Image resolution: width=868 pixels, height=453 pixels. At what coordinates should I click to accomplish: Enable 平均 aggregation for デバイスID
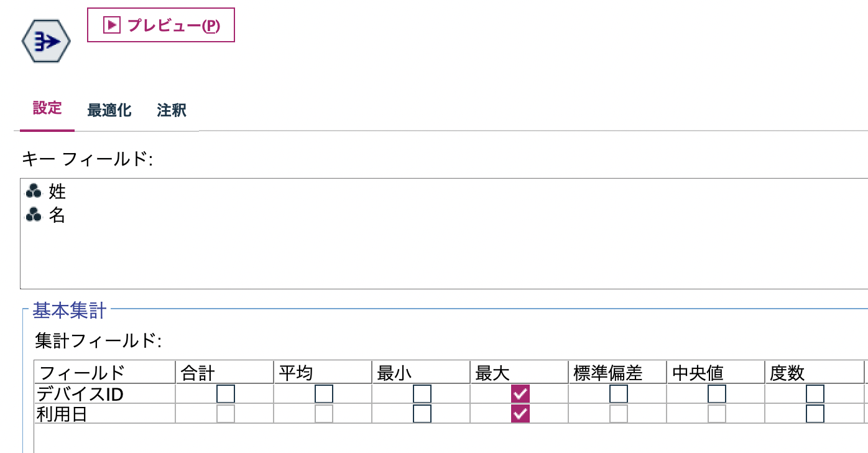tap(323, 393)
